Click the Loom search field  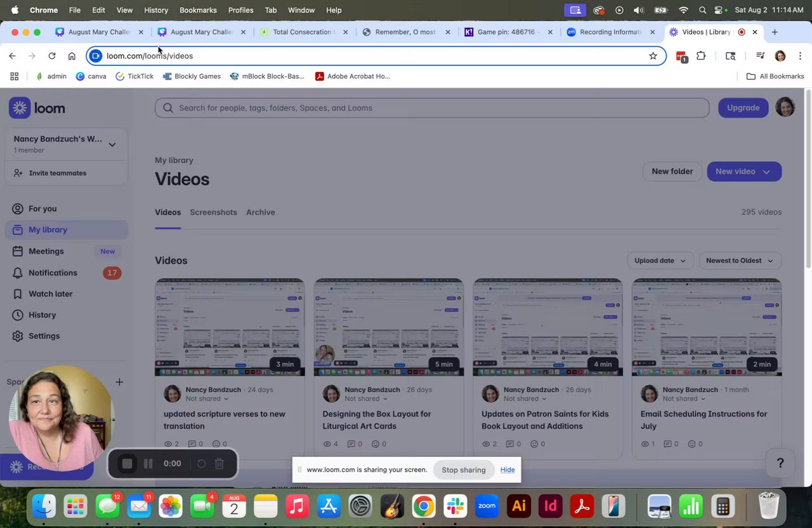[x=432, y=108]
